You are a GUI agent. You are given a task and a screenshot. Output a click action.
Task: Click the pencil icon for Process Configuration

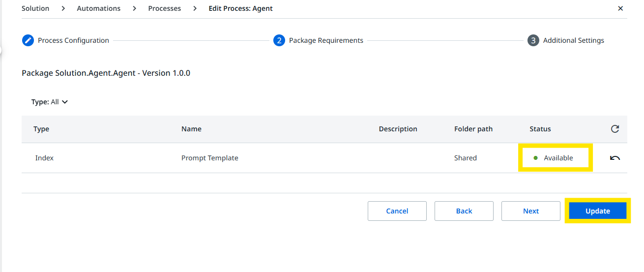point(28,40)
